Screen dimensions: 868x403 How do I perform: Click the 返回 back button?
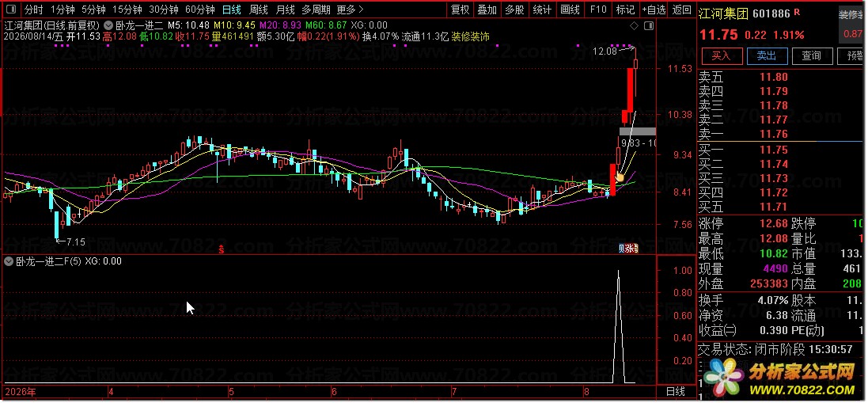click(681, 10)
